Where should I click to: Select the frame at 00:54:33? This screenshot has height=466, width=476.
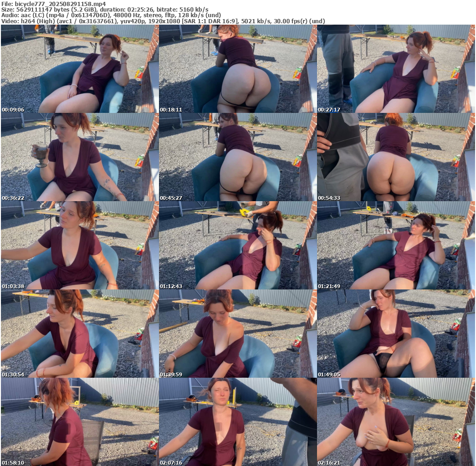pos(396,157)
